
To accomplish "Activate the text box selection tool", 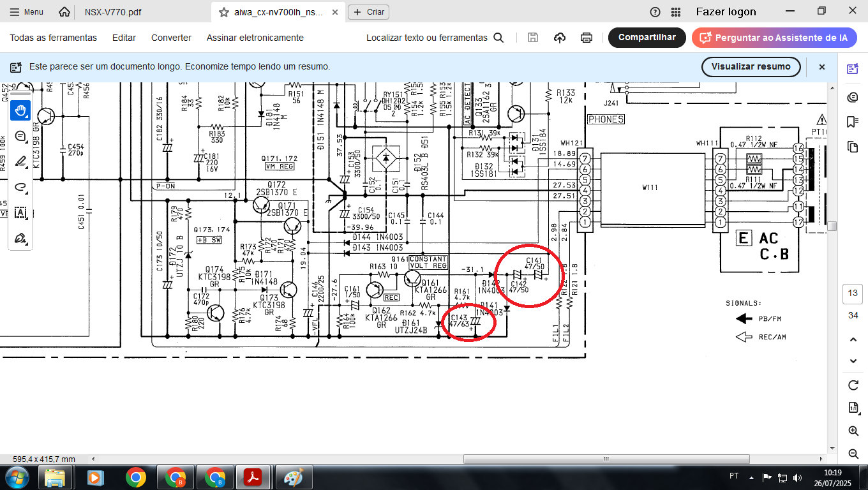I will point(20,212).
